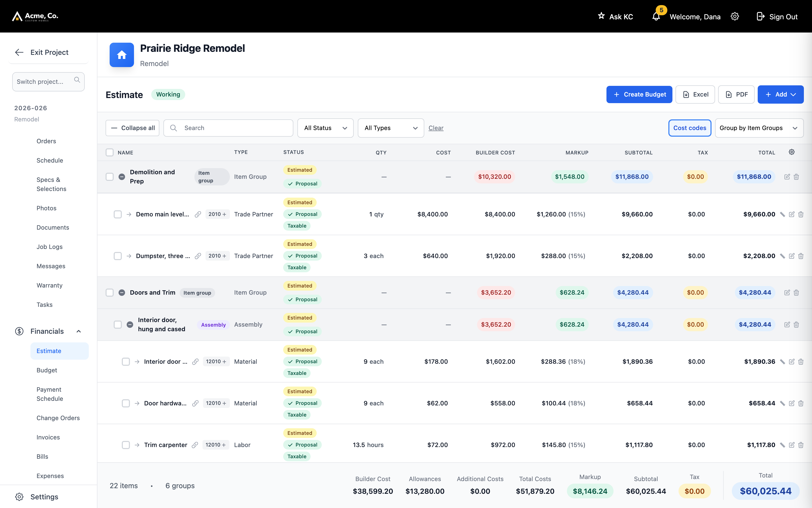Screen dimensions: 812x508
Task: Open the Group by Item Groups dropdown
Action: [759, 128]
